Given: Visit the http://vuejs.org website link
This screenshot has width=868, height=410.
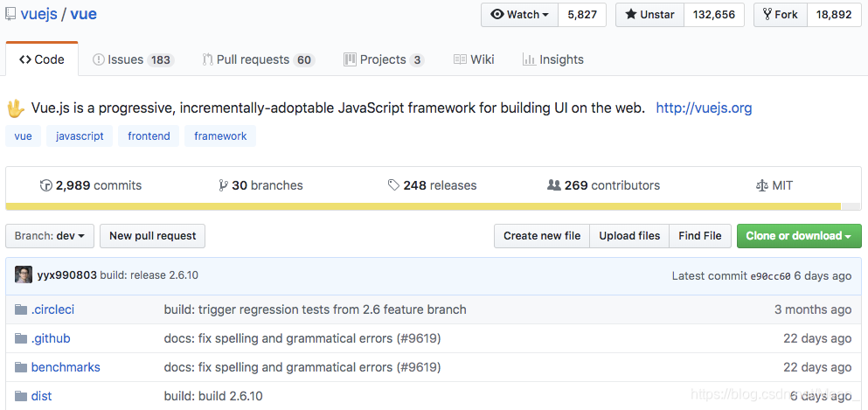Looking at the screenshot, I should click(705, 108).
